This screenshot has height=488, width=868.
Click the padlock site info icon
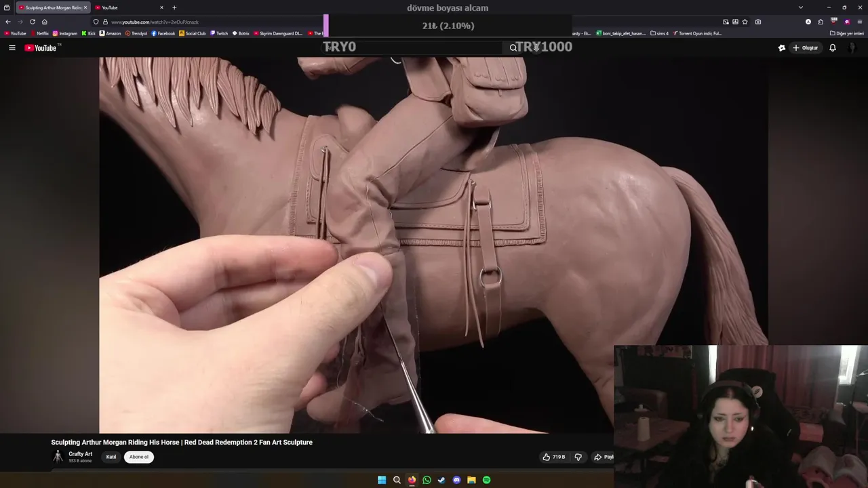click(x=105, y=22)
